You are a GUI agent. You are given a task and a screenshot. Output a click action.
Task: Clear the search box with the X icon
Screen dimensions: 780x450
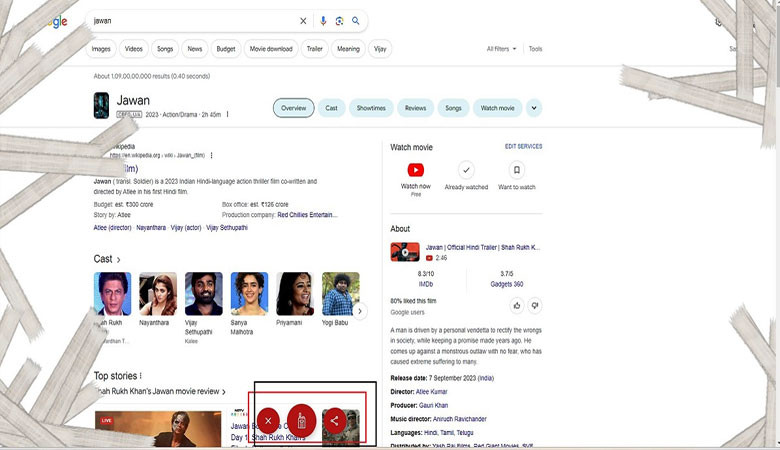click(304, 21)
